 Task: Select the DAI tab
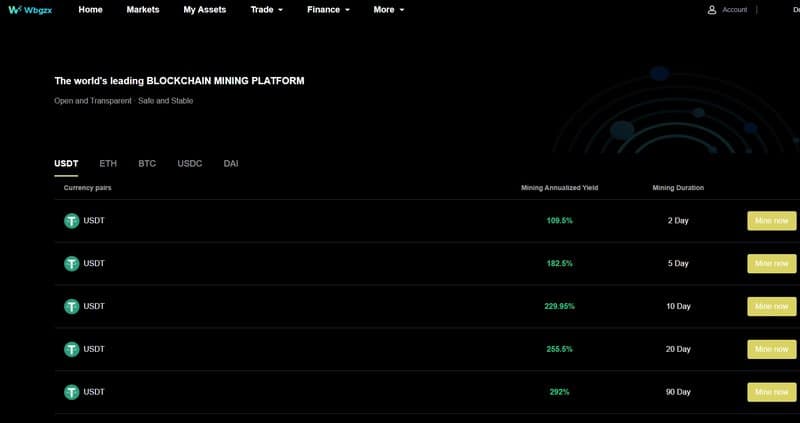point(231,164)
